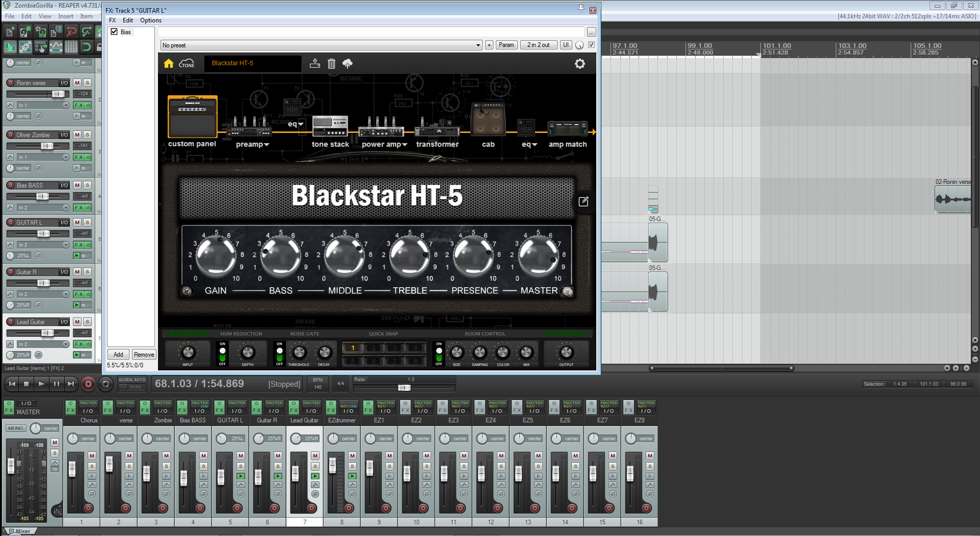Click Quick Snap slot 1
The height and width of the screenshot is (536, 980).
coord(353,348)
